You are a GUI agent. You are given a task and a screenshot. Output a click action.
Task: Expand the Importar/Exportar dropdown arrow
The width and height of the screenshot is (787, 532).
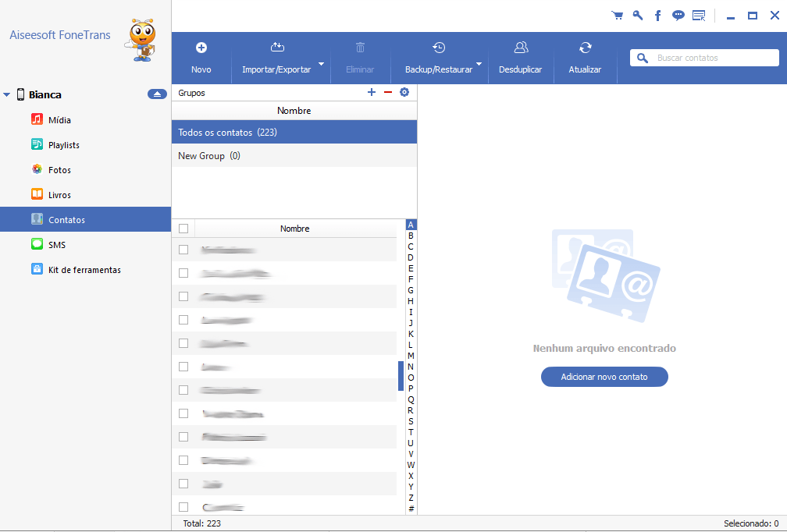coord(322,64)
